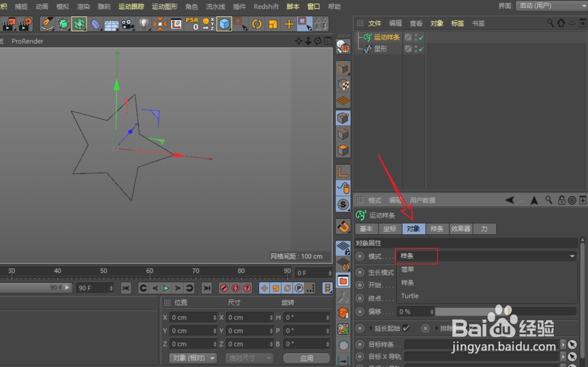Toggle the autokeying button
The image size is (588, 367).
click(236, 288)
